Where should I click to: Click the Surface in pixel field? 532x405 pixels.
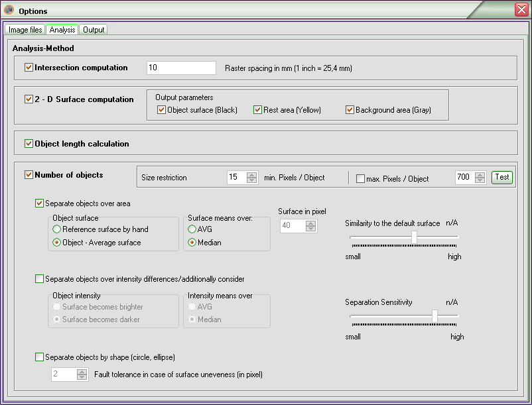coord(293,226)
